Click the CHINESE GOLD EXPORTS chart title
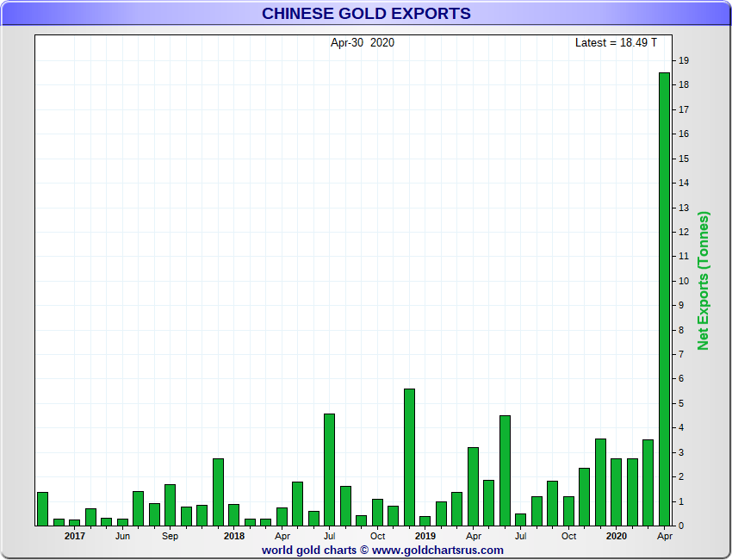Screen dimensions: 732x560 click(x=366, y=14)
